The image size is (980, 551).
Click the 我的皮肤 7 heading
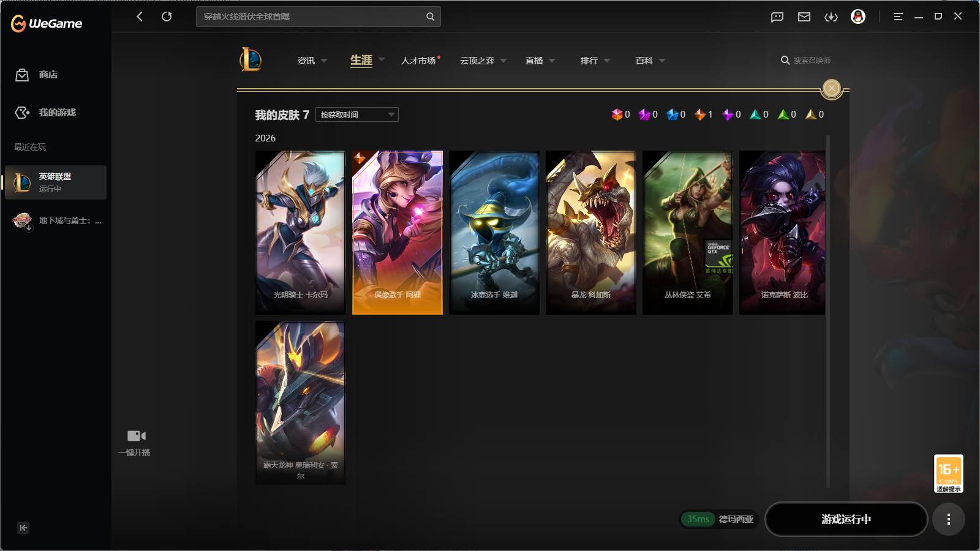282,115
